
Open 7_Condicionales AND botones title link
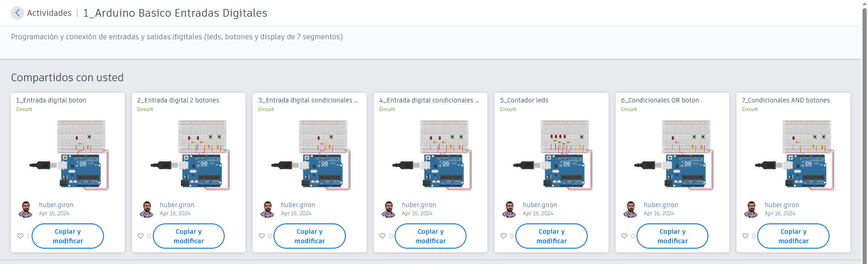(x=786, y=100)
